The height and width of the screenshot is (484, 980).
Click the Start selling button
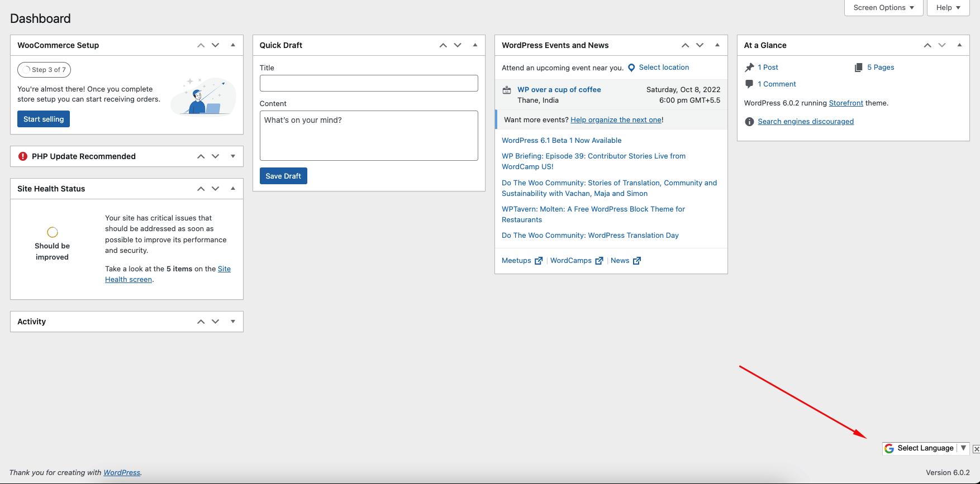44,119
